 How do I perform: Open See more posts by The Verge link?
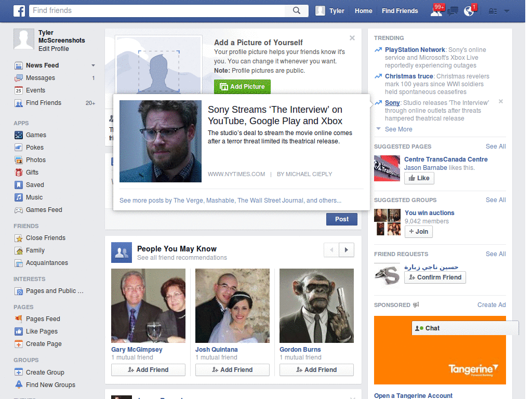pyautogui.click(x=230, y=201)
